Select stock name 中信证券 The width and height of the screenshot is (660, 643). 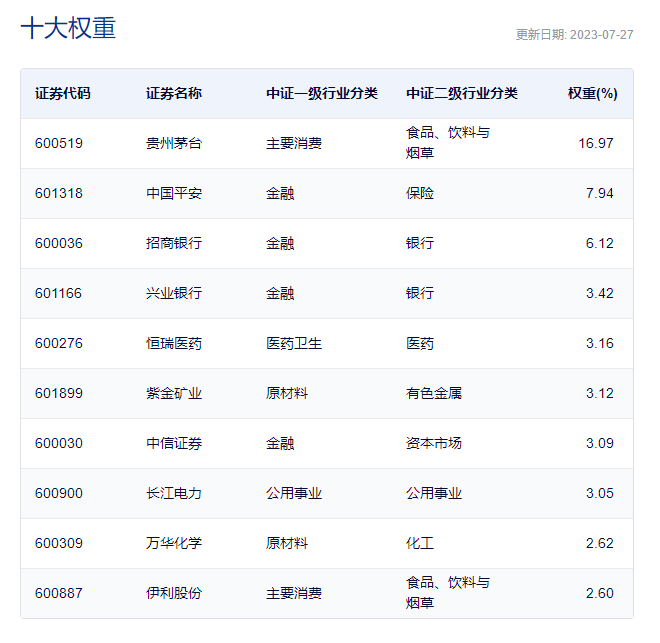coord(174,444)
